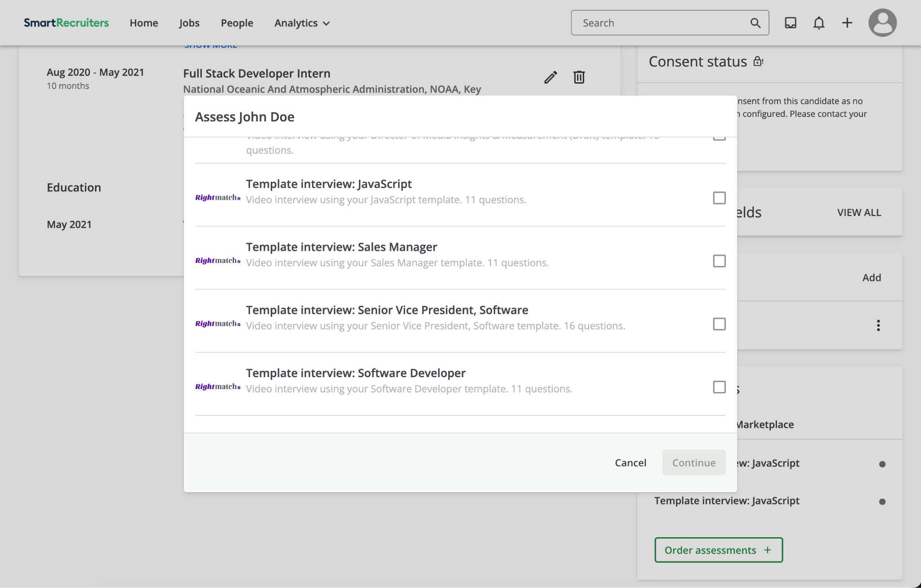Open the user profile avatar

[x=882, y=23]
